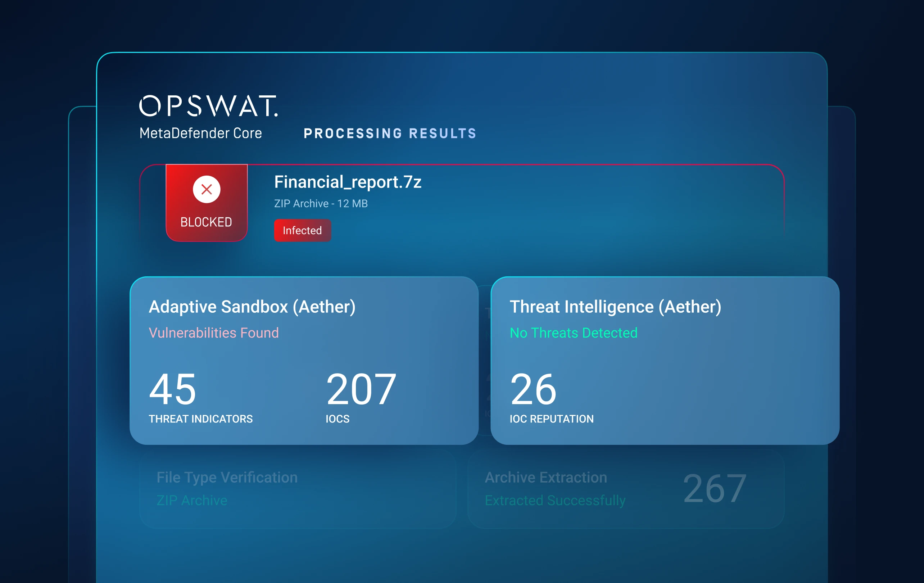Click the red X blocked icon

207,189
